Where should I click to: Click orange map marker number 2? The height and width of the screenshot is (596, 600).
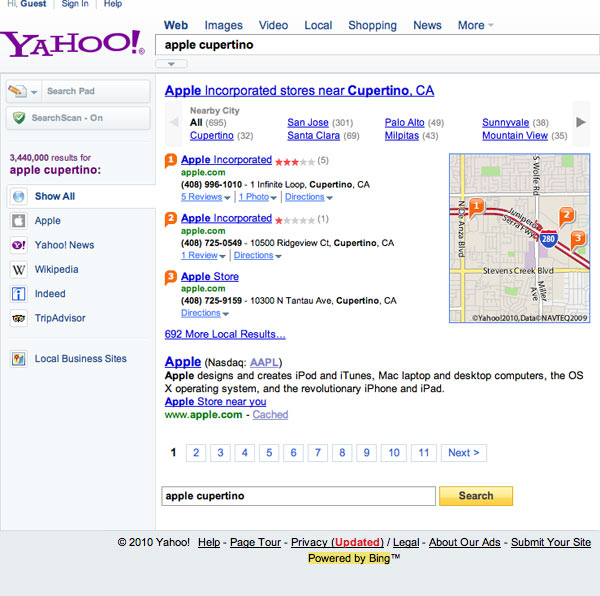566,215
